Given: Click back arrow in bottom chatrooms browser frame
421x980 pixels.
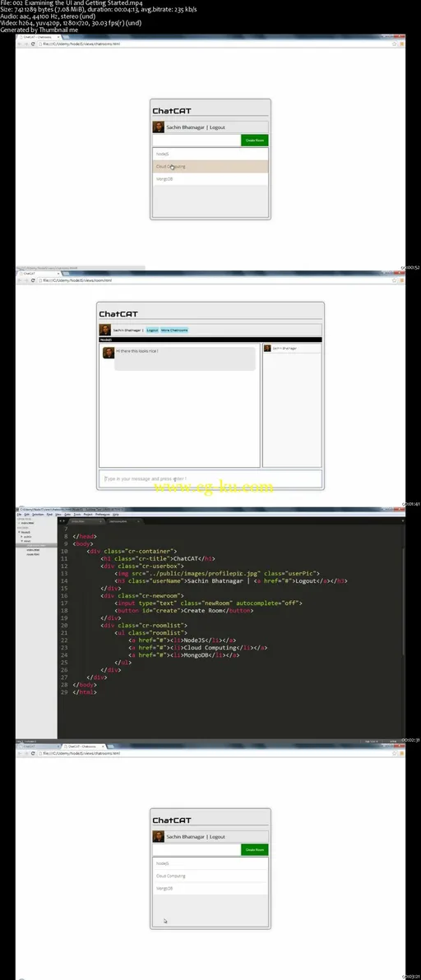Looking at the screenshot, I should click(20, 753).
